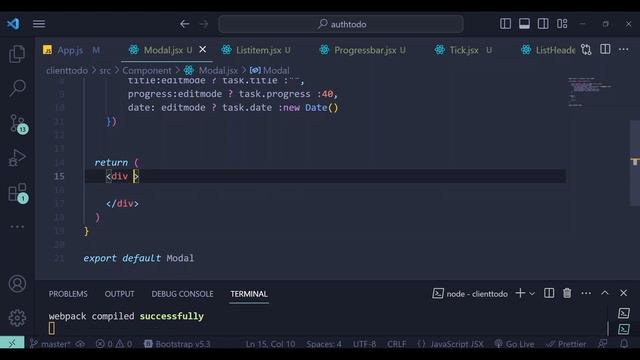Open the Search view in activity bar

pos(17,88)
